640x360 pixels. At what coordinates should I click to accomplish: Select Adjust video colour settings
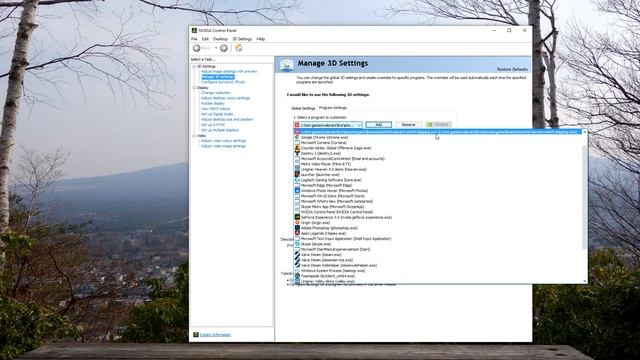click(223, 141)
